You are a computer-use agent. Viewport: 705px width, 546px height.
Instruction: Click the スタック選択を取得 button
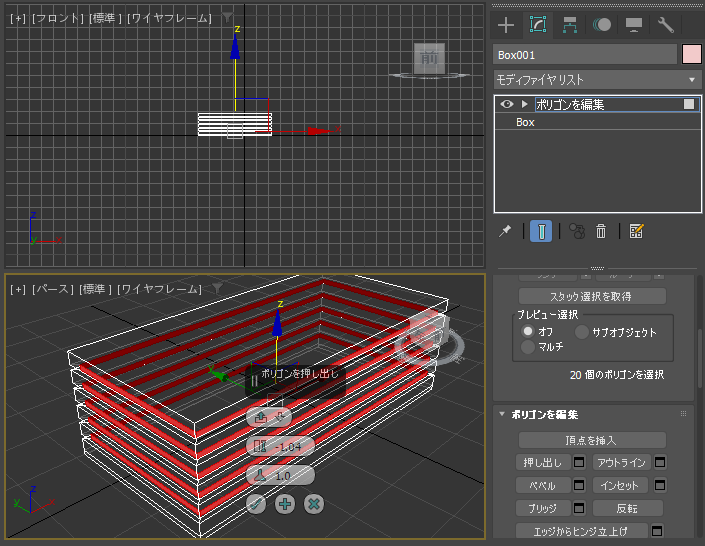point(592,296)
